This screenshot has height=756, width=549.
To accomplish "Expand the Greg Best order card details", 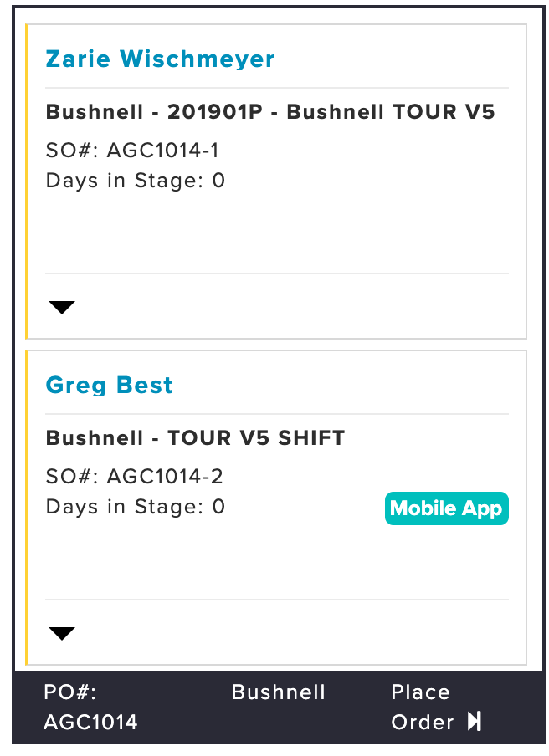I will pos(62,634).
